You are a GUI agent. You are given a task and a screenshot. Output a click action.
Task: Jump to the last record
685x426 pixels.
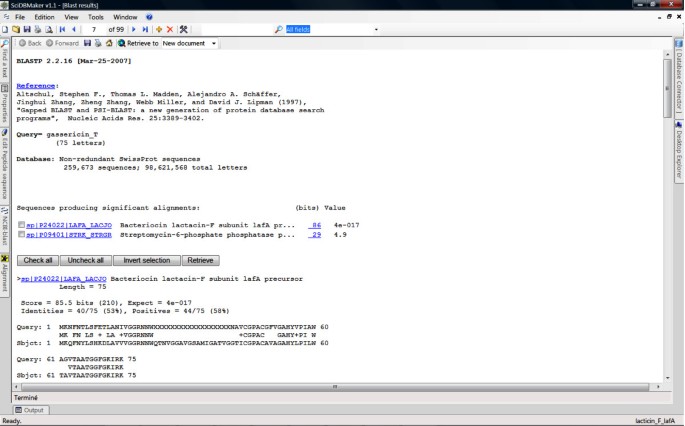tap(145, 30)
